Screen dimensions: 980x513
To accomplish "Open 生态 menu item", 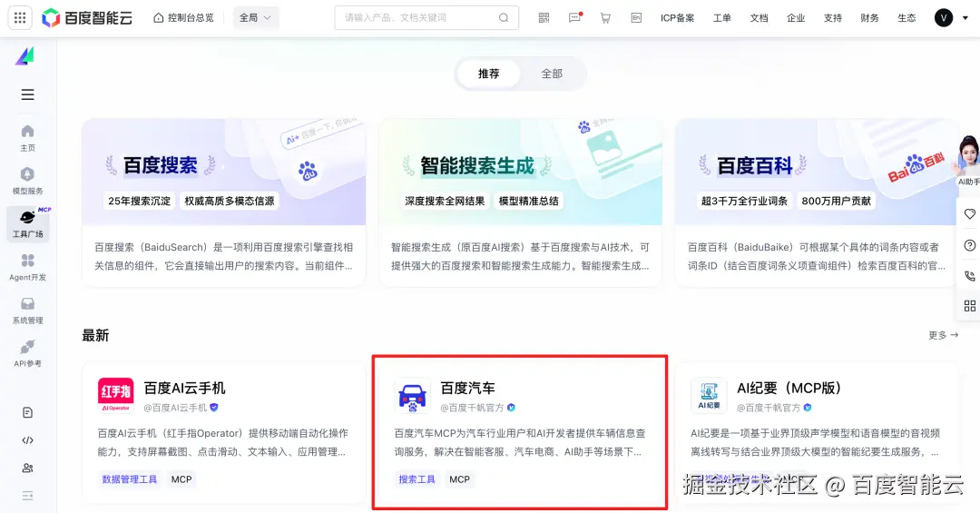I will pos(906,18).
